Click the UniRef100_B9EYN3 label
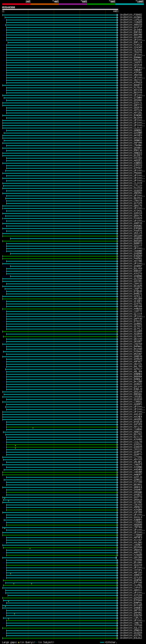The width and height of the screenshot is (146, 644). pos(131,32)
